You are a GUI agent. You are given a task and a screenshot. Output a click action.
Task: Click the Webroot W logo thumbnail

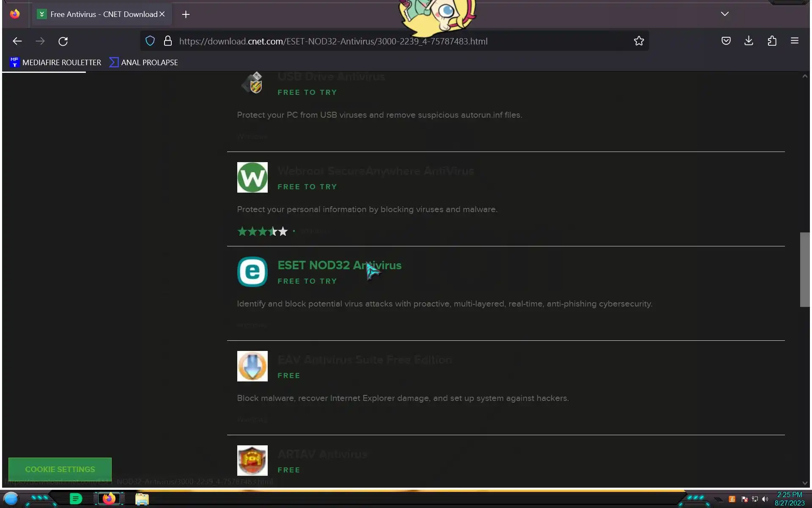coord(252,177)
